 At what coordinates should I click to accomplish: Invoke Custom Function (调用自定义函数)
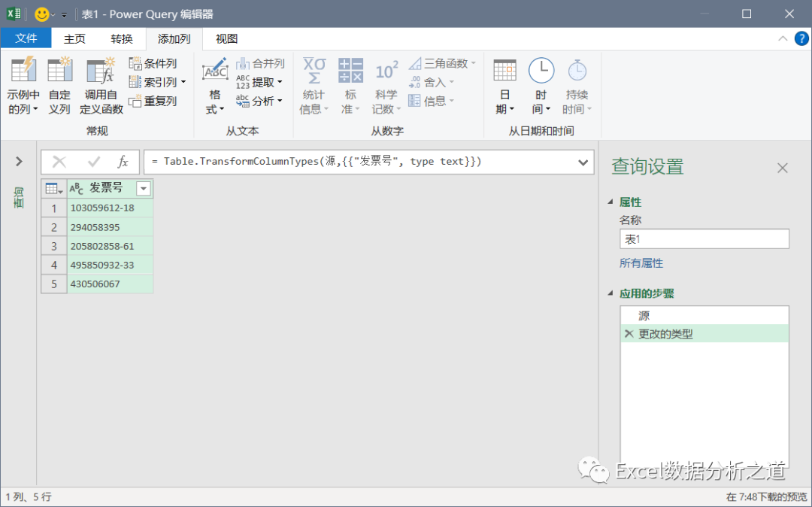point(101,86)
